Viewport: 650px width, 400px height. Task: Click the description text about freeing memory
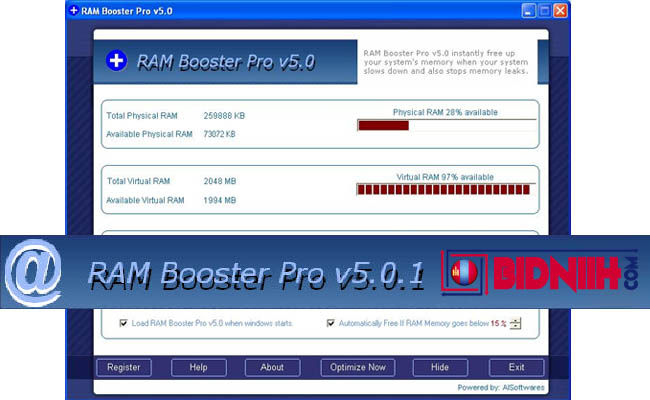446,62
